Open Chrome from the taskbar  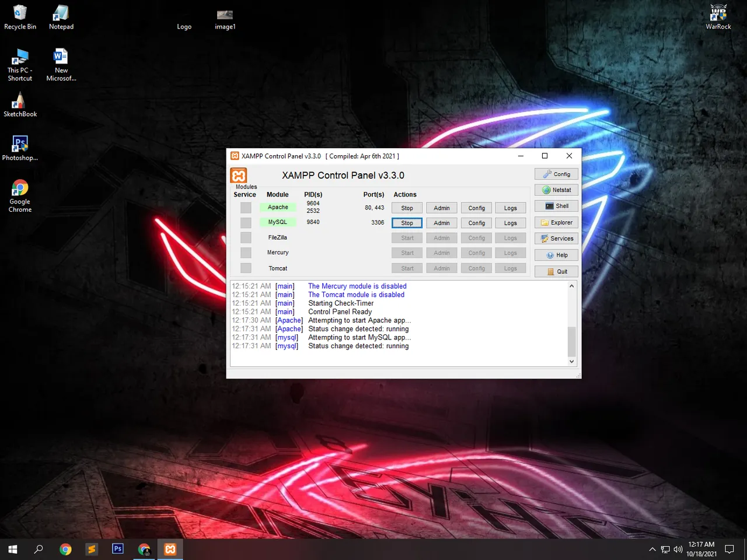(x=65, y=549)
